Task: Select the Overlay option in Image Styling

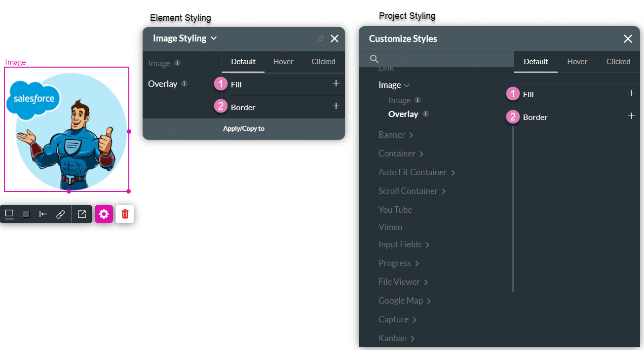Action: [163, 84]
